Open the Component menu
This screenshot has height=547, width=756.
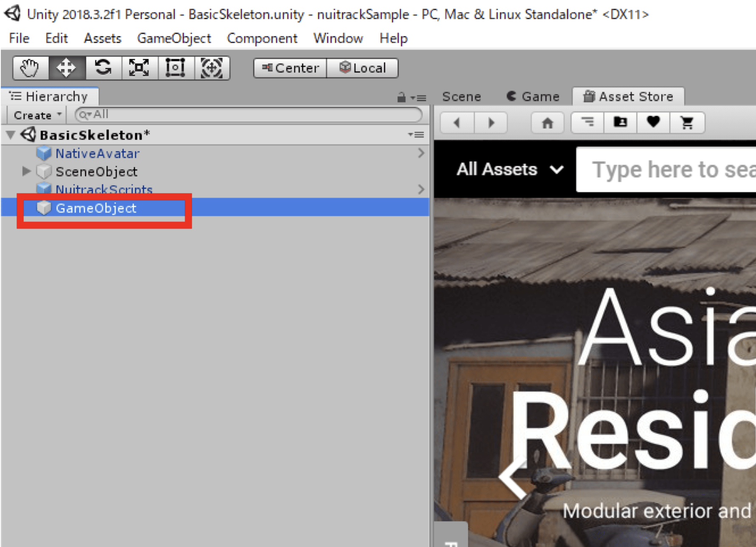(262, 38)
